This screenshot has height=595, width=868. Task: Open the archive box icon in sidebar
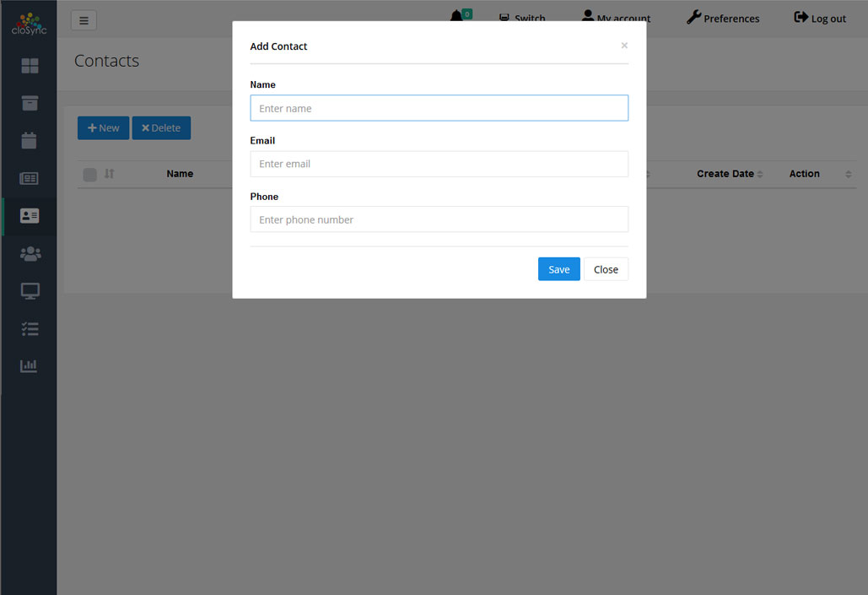click(30, 103)
